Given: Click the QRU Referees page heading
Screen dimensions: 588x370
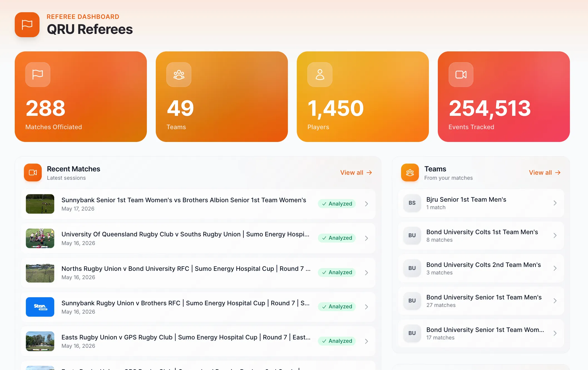Looking at the screenshot, I should pos(90,29).
